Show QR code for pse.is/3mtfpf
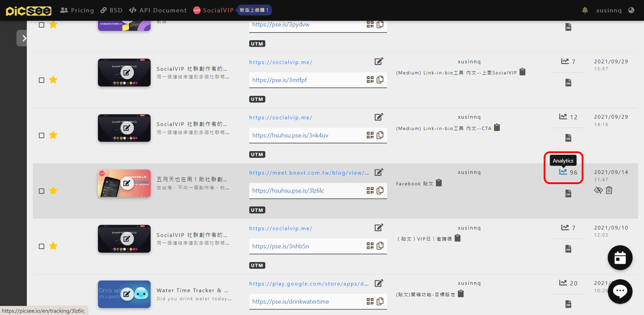 point(370,80)
